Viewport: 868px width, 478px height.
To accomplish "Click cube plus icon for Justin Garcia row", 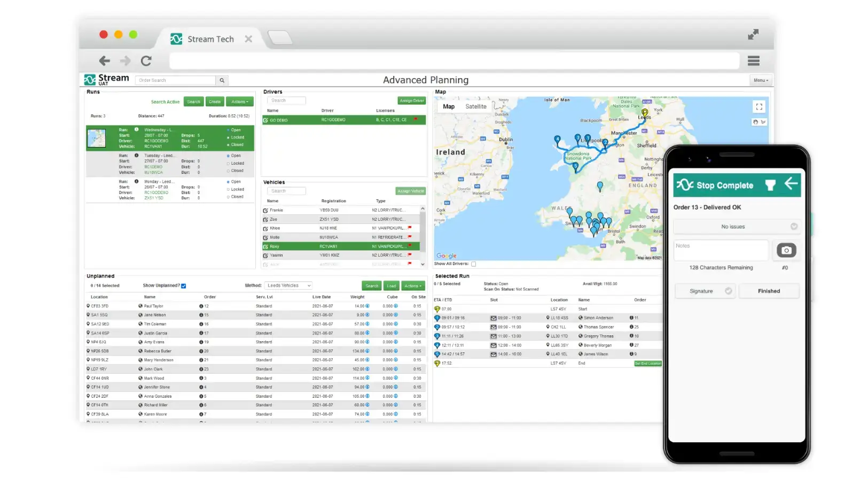I will 396,333.
